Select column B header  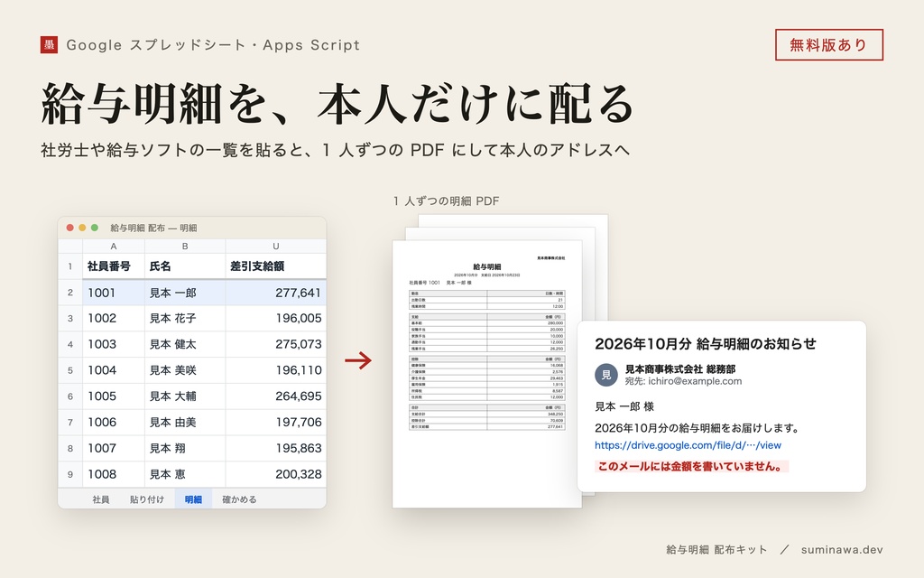[185, 246]
